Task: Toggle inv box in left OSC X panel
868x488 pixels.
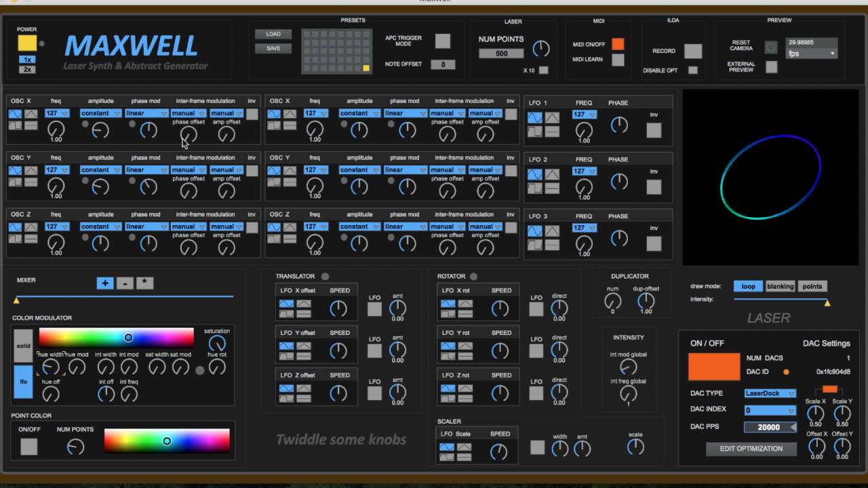Action: tap(252, 115)
